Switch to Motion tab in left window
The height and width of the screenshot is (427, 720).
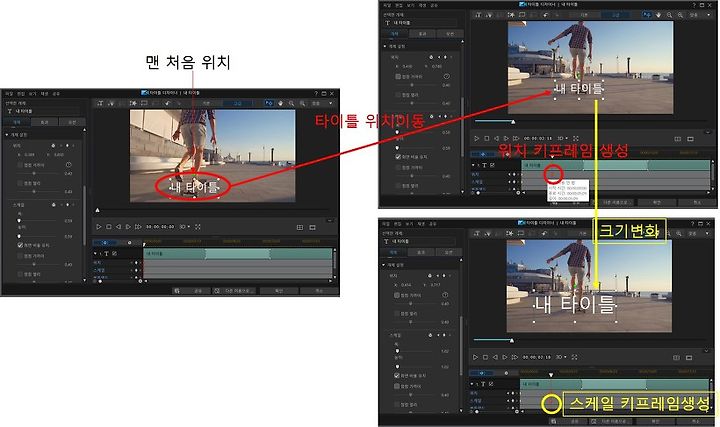[72, 122]
